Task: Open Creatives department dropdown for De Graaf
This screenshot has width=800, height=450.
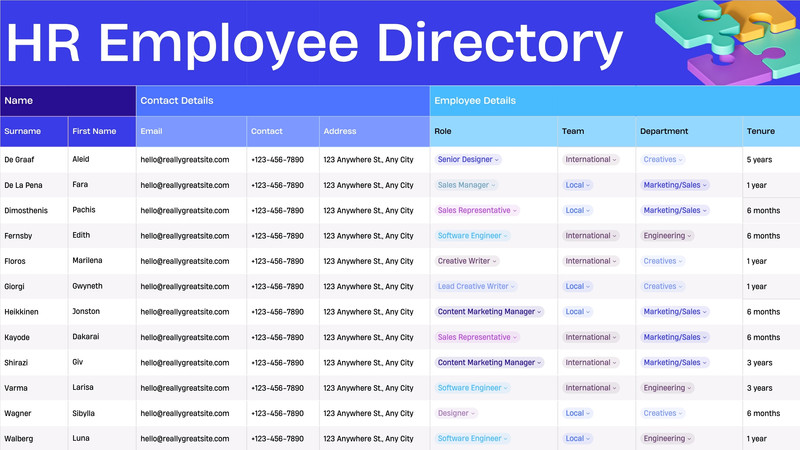Action: [x=662, y=160]
